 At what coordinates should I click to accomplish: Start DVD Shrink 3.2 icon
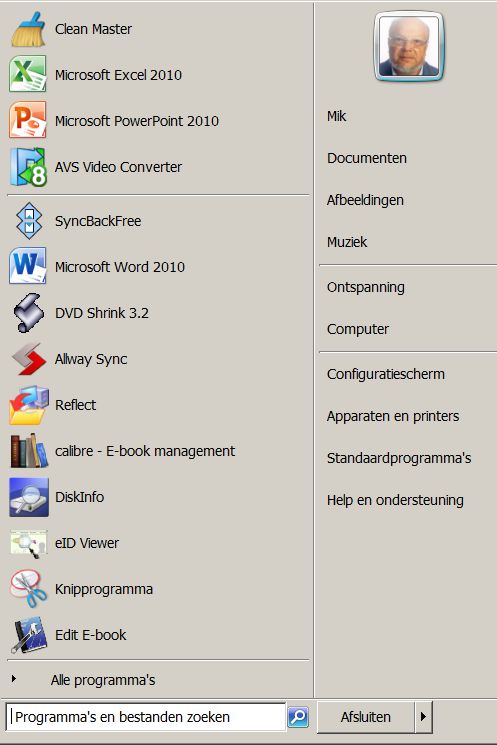pos(29,313)
